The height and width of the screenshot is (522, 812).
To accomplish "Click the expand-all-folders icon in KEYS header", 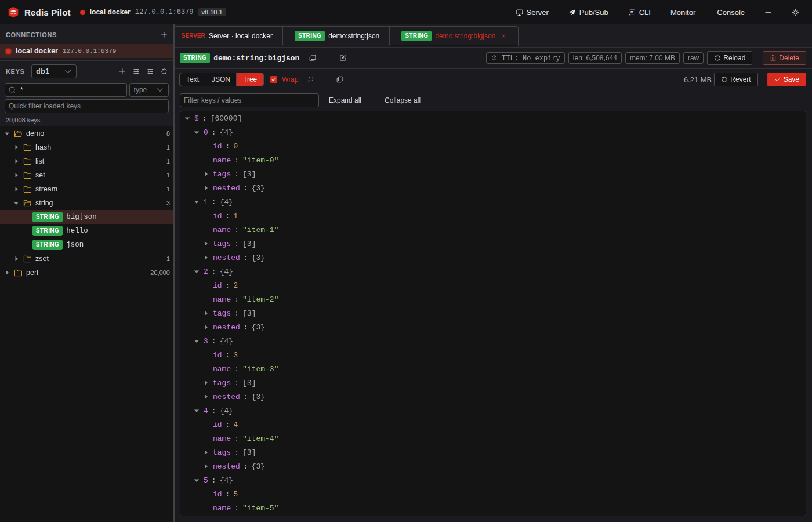I will (136, 71).
